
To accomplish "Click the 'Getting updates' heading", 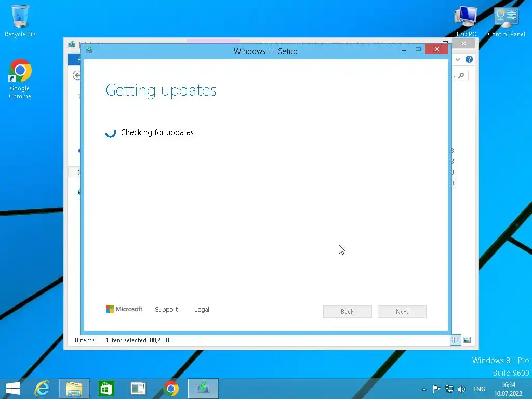I will [x=161, y=90].
